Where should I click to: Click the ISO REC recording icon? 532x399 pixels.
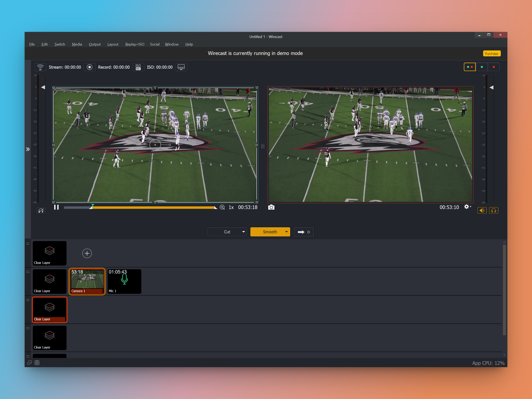[138, 67]
